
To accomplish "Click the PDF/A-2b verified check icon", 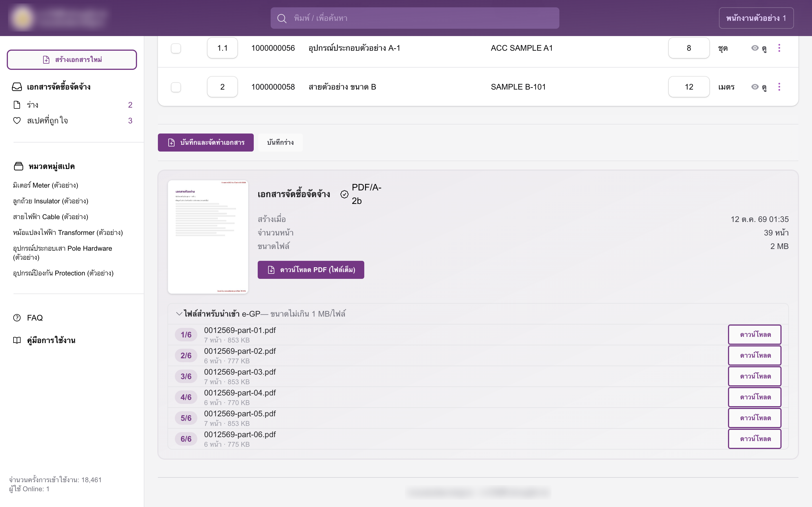I will click(x=344, y=194).
